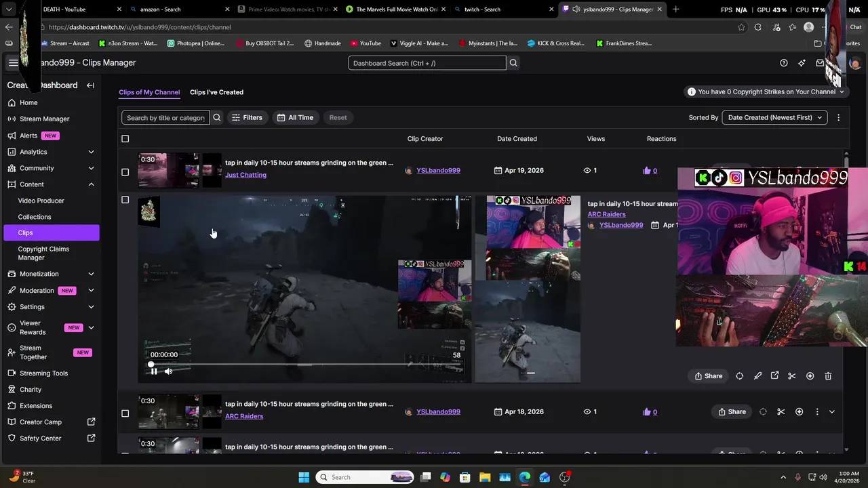Screen dimensions: 868x488
Task: Expand the Viewer Rewards sidebar section
Action: tap(91, 328)
